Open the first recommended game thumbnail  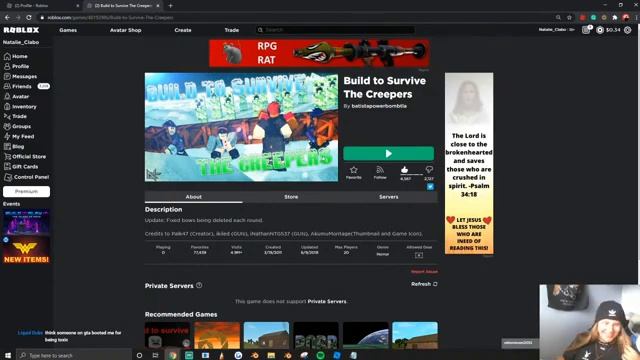click(168, 335)
